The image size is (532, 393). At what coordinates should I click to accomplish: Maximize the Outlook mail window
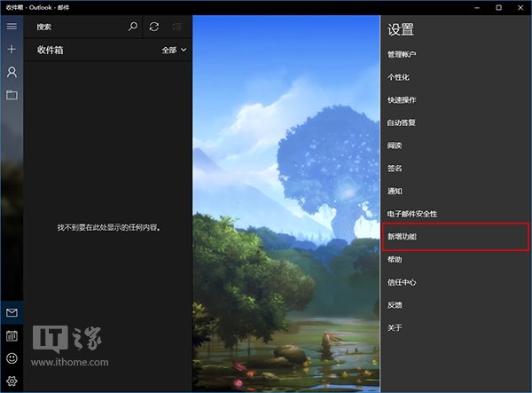click(498, 7)
